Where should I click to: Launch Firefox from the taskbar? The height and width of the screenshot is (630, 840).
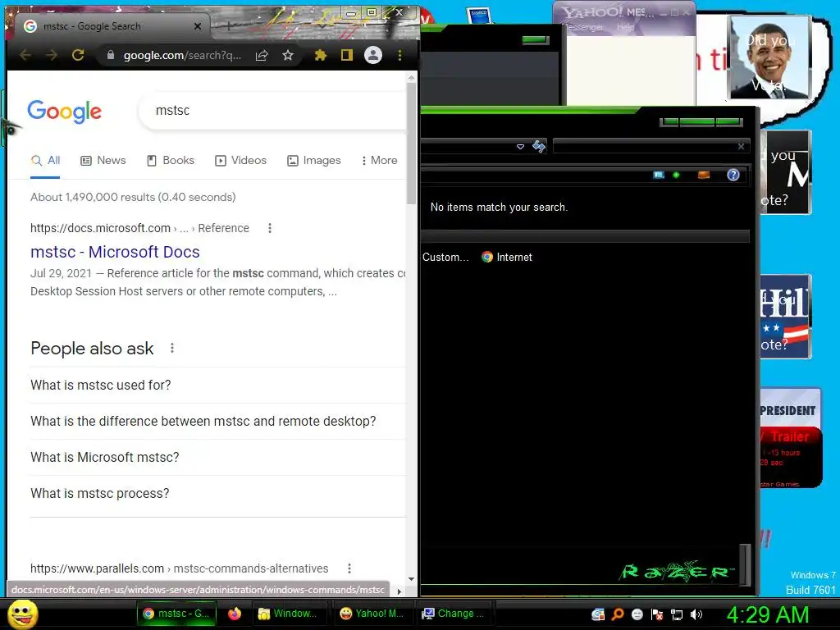pyautogui.click(x=235, y=614)
